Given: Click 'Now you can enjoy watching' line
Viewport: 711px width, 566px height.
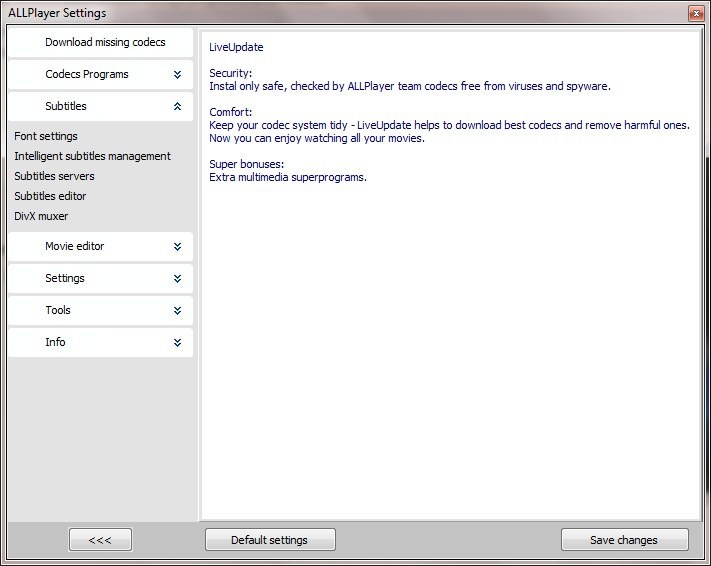Looking at the screenshot, I should (x=317, y=138).
